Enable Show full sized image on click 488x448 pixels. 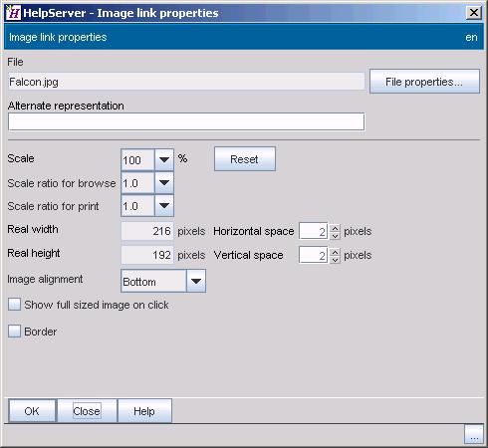[x=14, y=305]
